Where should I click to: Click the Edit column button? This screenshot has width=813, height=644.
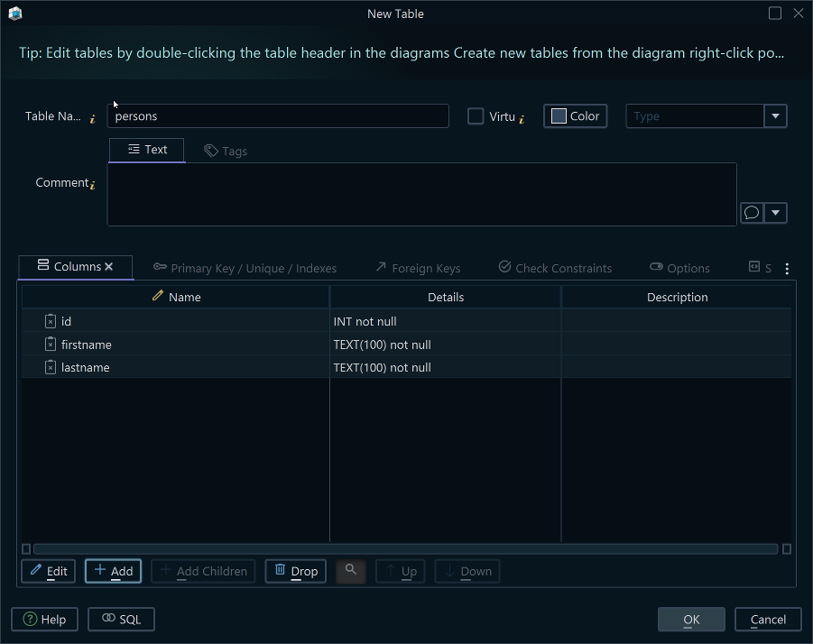[x=48, y=571]
